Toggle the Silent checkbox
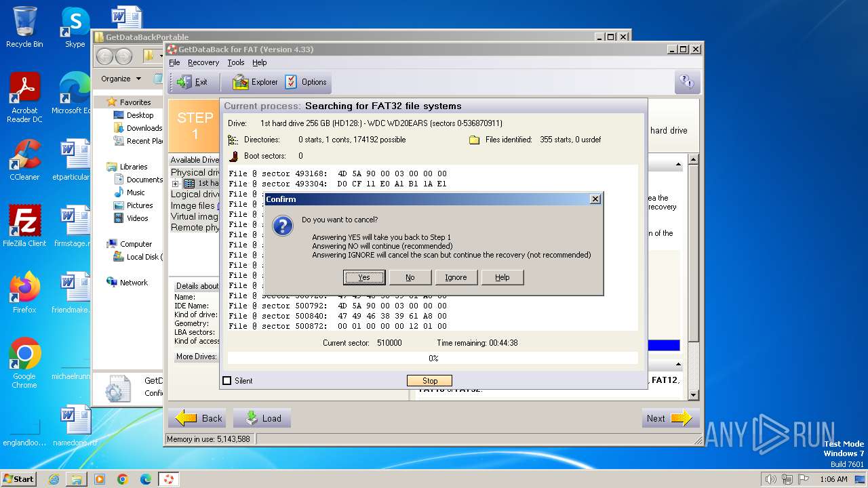This screenshot has height=488, width=868. coord(227,381)
